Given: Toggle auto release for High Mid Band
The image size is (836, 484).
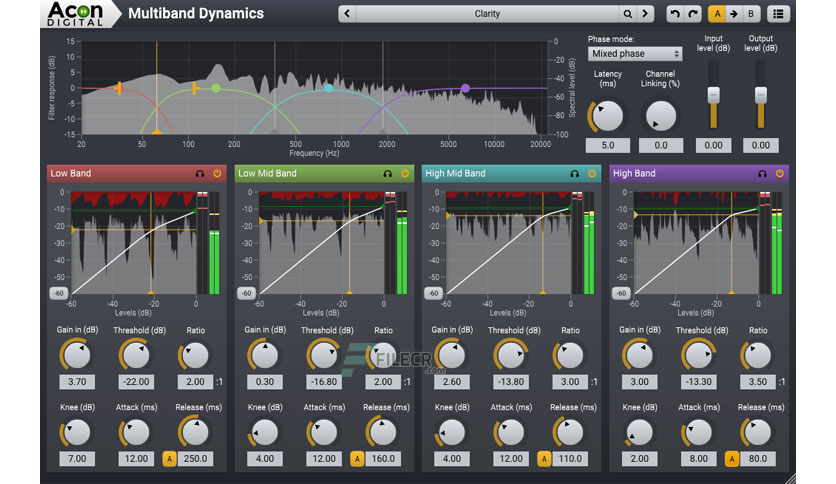Looking at the screenshot, I should click(544, 458).
